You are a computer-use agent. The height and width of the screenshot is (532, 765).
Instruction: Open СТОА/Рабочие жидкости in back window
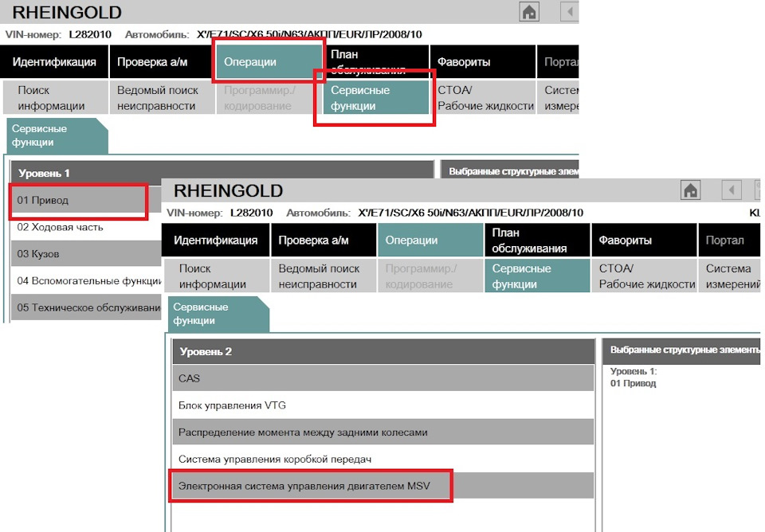(x=483, y=97)
